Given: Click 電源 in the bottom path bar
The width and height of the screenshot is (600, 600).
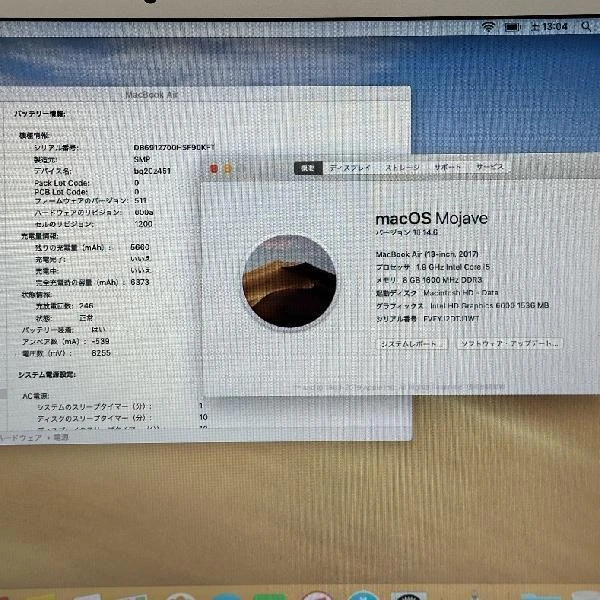Looking at the screenshot, I should tap(61, 437).
